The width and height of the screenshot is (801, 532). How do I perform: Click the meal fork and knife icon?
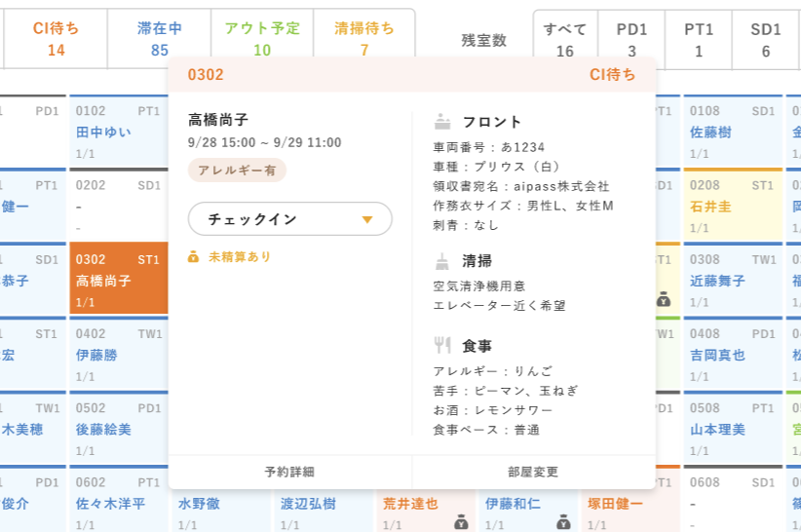point(442,346)
